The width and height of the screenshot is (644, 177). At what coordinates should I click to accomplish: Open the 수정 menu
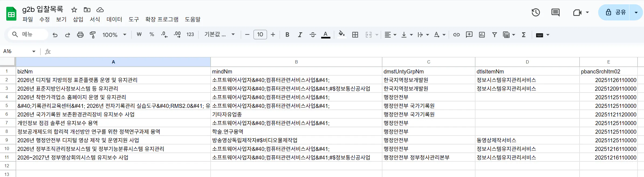click(x=44, y=19)
